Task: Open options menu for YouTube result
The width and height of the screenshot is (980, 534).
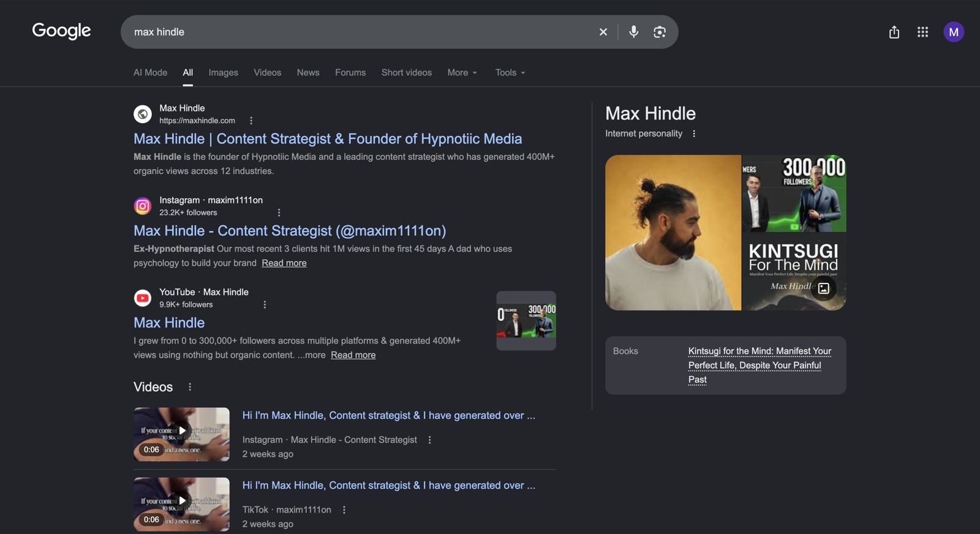Action: [265, 304]
